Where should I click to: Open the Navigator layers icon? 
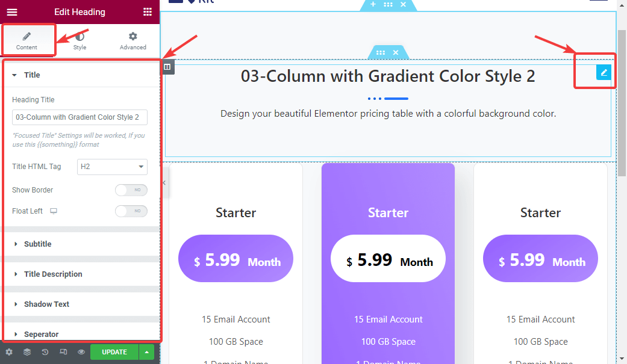[x=27, y=352]
